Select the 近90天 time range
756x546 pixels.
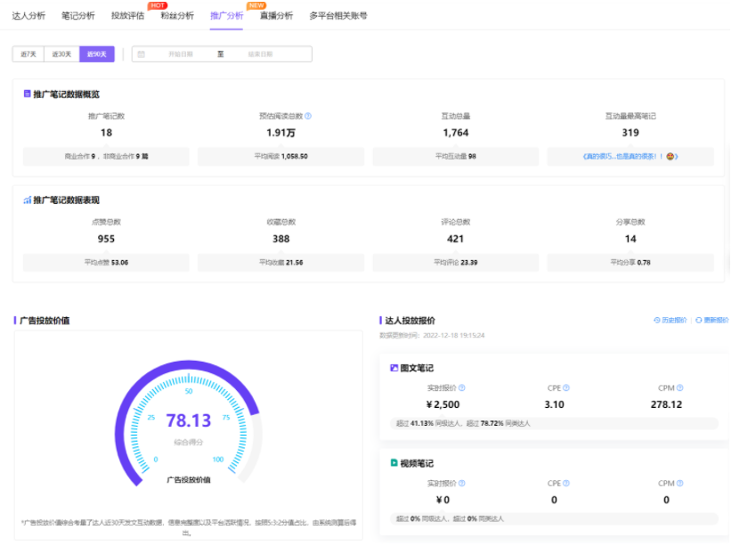click(x=96, y=54)
